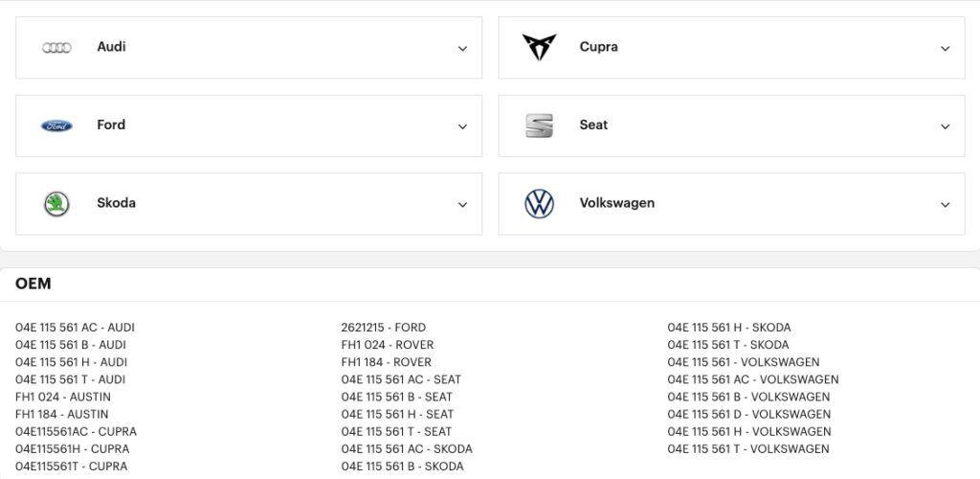
Task: Expand the Seat chevron arrow
Action: (945, 126)
